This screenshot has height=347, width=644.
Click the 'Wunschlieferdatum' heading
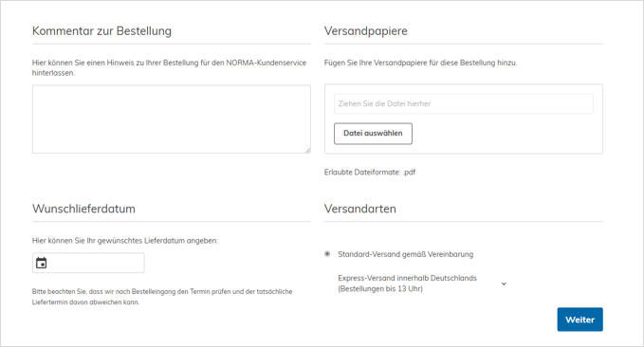click(x=83, y=209)
